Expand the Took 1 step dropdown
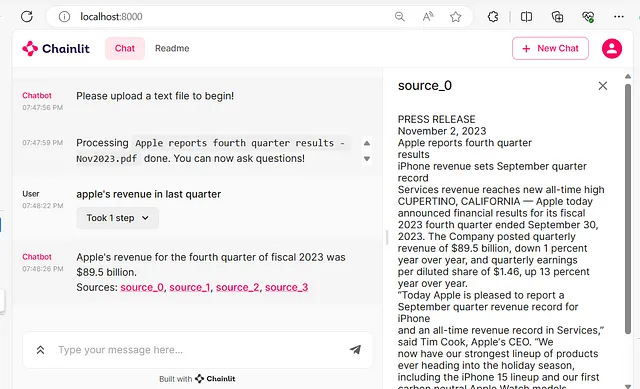This screenshot has height=389, width=640. [x=118, y=218]
